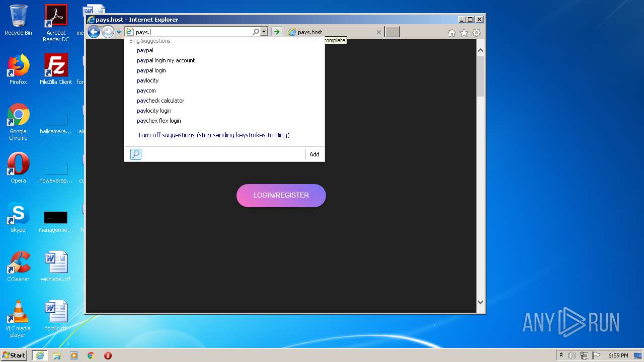Close the pays.host tab
644x362 pixels.
point(379,32)
